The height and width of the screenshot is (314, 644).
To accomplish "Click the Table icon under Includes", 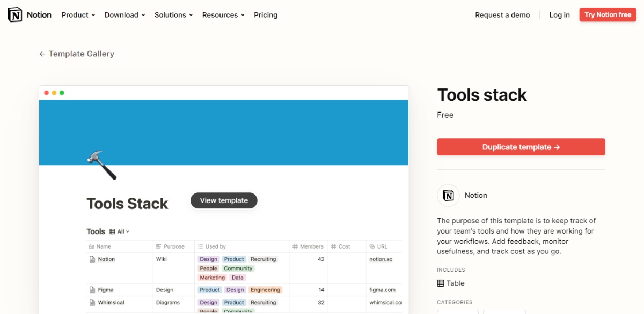I will click(x=441, y=283).
